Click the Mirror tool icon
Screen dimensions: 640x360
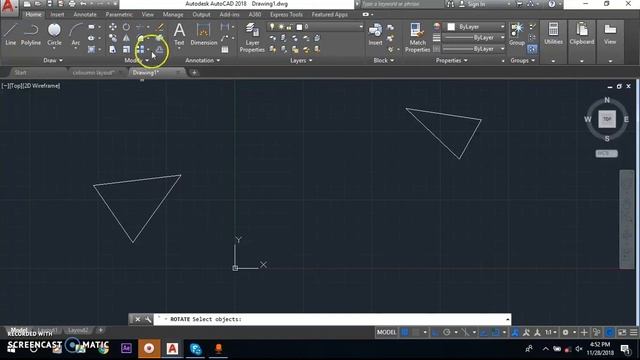tap(127, 38)
